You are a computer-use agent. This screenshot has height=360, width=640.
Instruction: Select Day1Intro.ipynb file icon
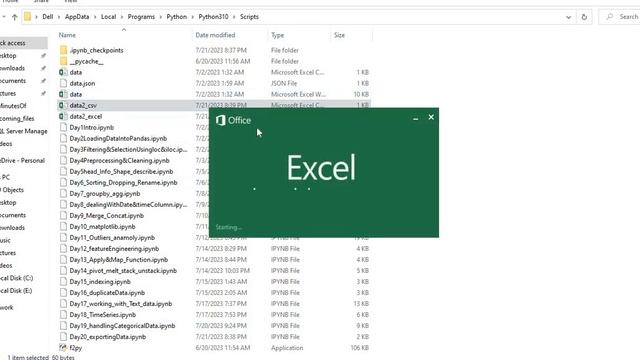[x=63, y=127]
